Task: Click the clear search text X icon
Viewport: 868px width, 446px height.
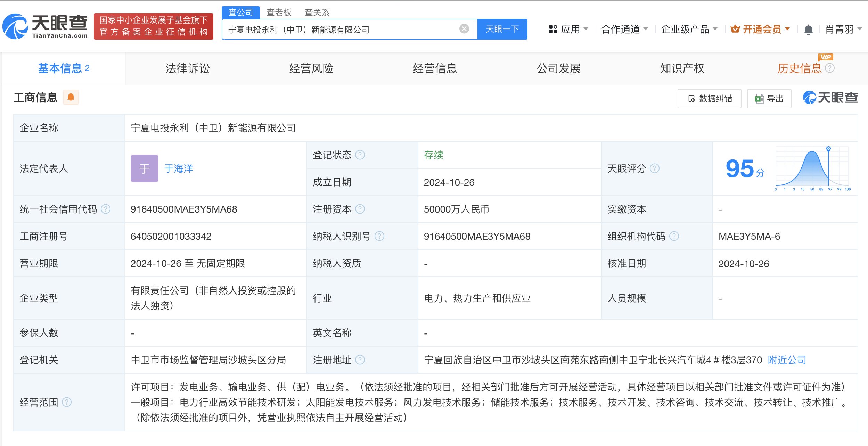Action: pos(464,29)
